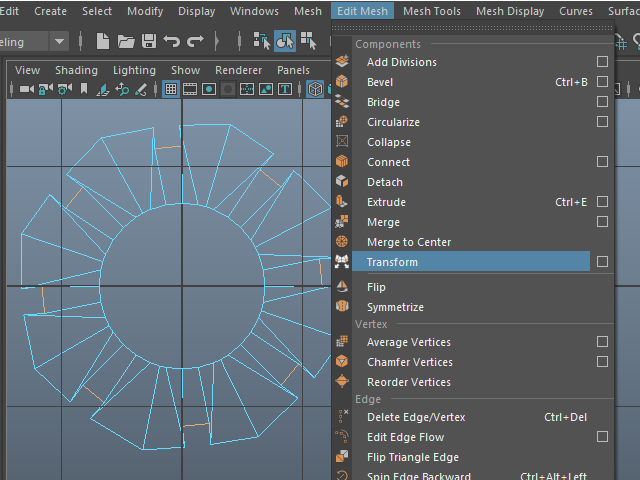The width and height of the screenshot is (640, 480).
Task: Click the Save Scene floppy icon
Action: [149, 41]
